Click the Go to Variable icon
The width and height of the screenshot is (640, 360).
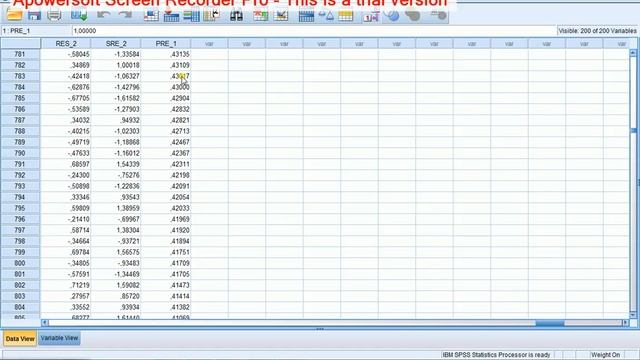[x=171, y=16]
